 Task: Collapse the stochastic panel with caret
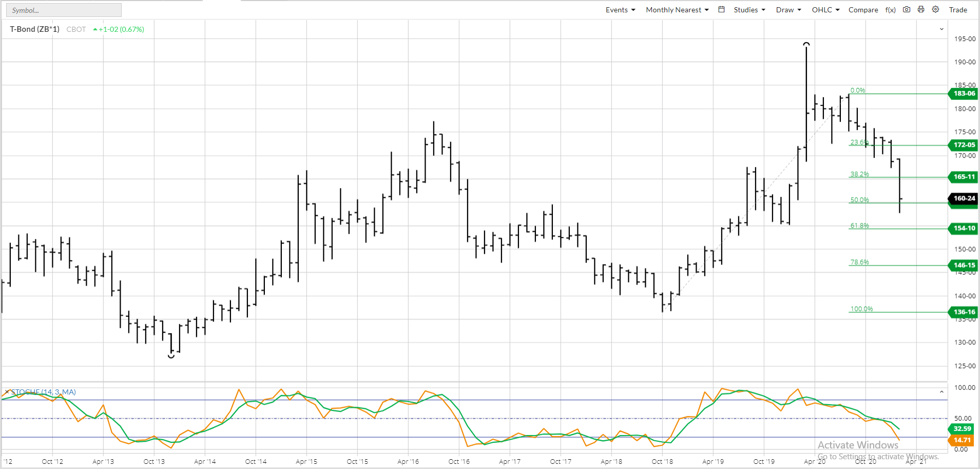pyautogui.click(x=941, y=392)
